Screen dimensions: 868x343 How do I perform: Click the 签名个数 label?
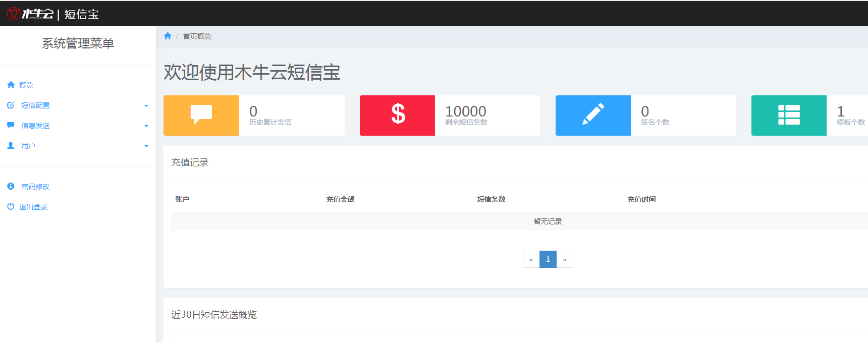tap(655, 122)
